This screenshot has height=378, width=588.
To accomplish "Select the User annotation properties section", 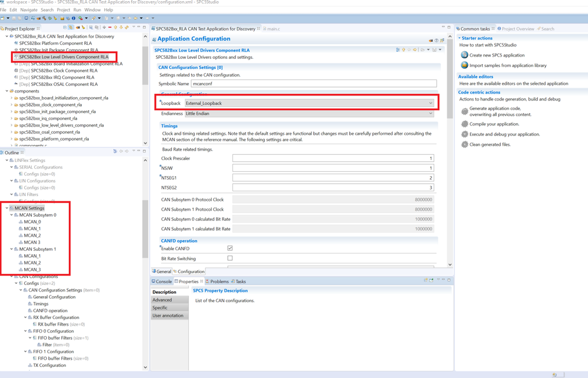I will [170, 316].
